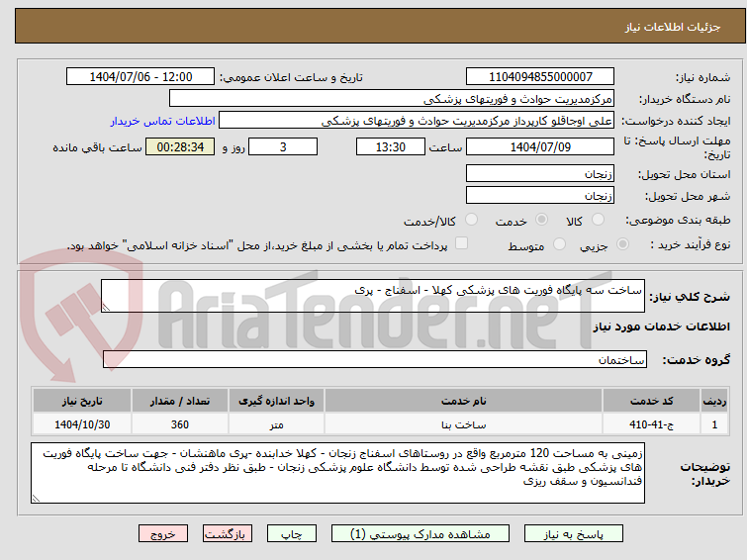Click the پاسخ به نیاز button

tap(574, 534)
